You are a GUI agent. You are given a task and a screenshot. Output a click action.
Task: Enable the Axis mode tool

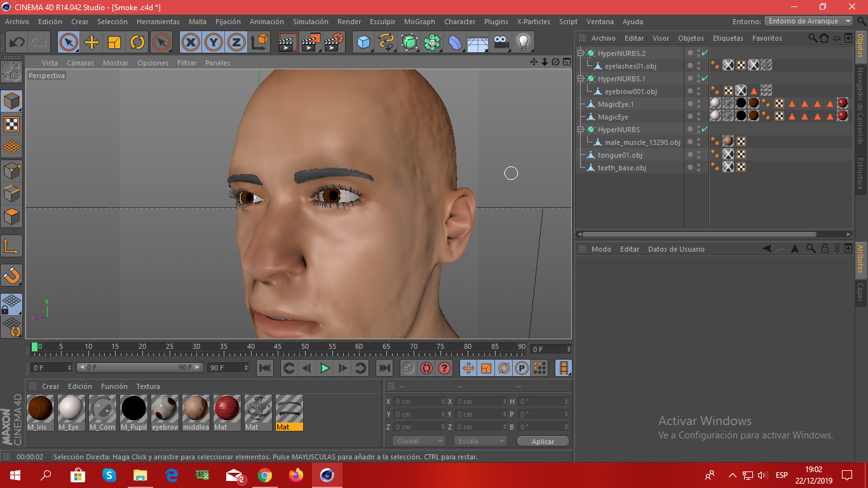[12, 246]
